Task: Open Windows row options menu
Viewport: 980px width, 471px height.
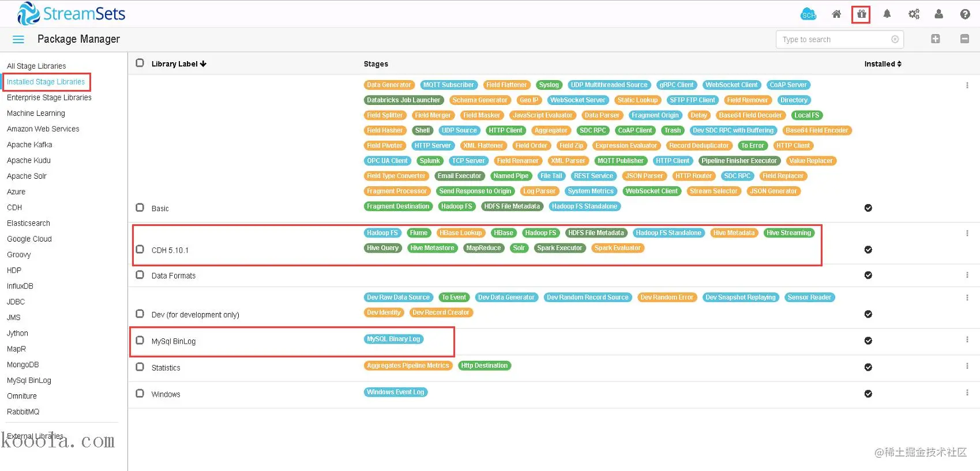Action: point(967,393)
